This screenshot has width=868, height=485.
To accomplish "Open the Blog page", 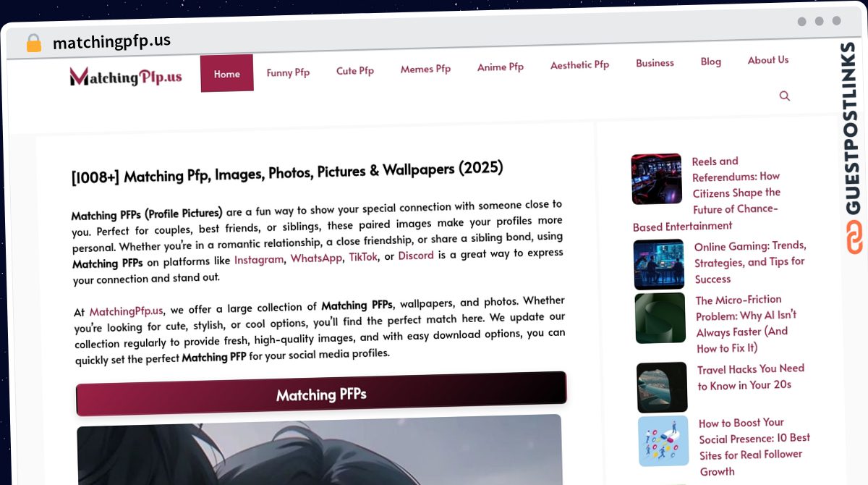I will click(710, 62).
